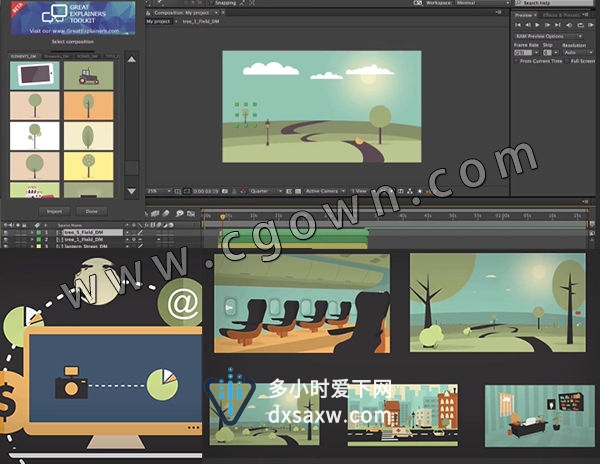The height and width of the screenshot is (464, 600).
Task: Step forward one frame in Preview
Action: click(x=548, y=25)
